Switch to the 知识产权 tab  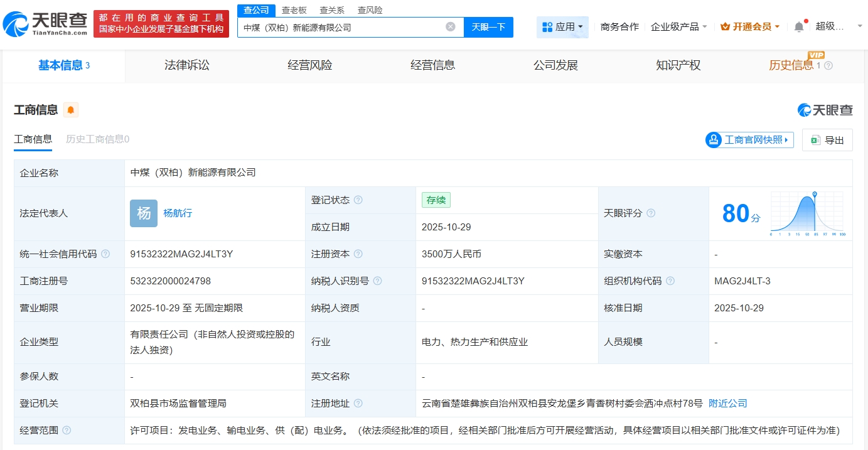[678, 65]
